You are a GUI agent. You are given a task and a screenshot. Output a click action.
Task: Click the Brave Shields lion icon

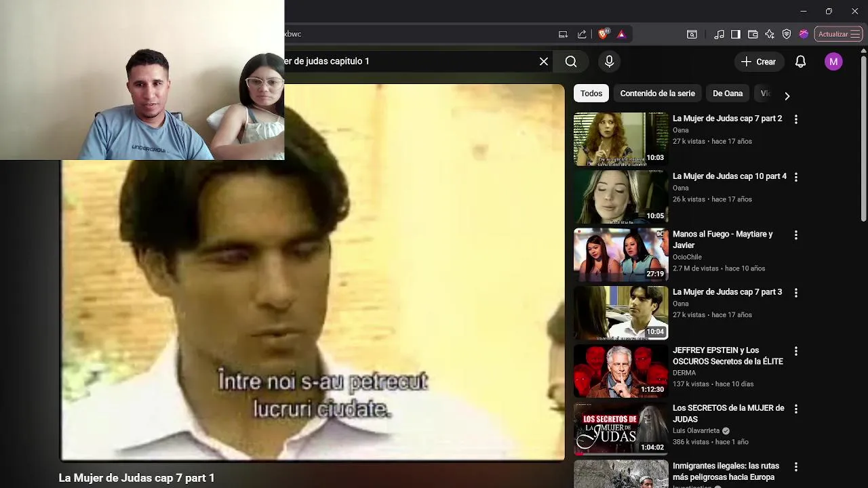coord(604,34)
